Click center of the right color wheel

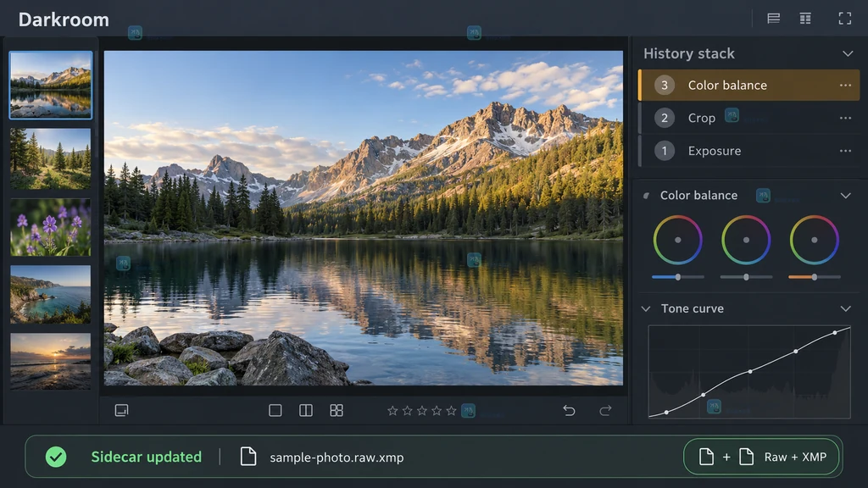(x=815, y=240)
